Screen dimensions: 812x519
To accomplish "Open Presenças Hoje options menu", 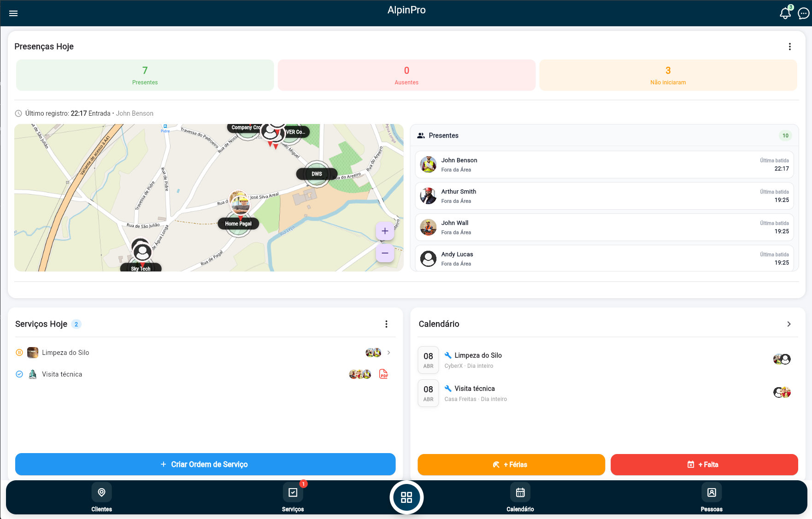I will tap(789, 47).
